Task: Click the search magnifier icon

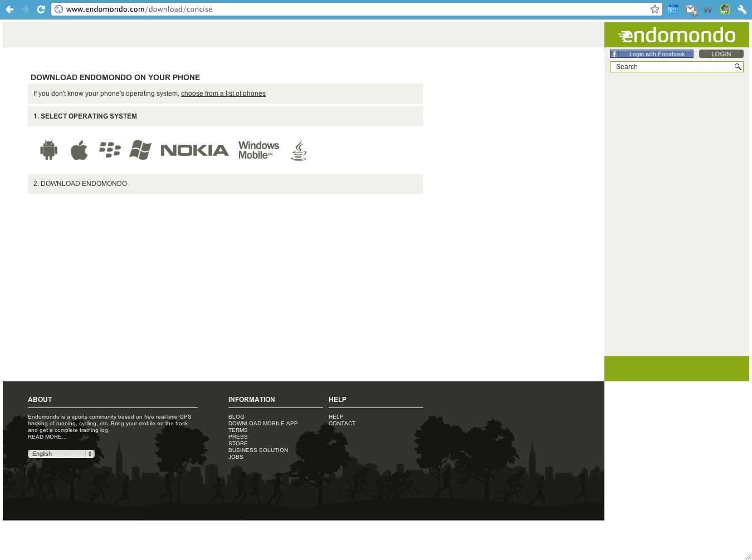Action: [x=738, y=67]
